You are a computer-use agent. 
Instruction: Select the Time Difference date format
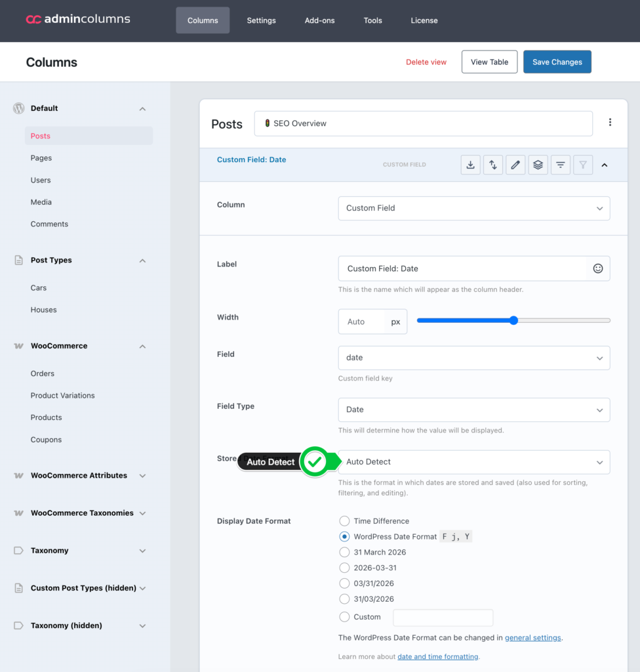pyautogui.click(x=344, y=521)
